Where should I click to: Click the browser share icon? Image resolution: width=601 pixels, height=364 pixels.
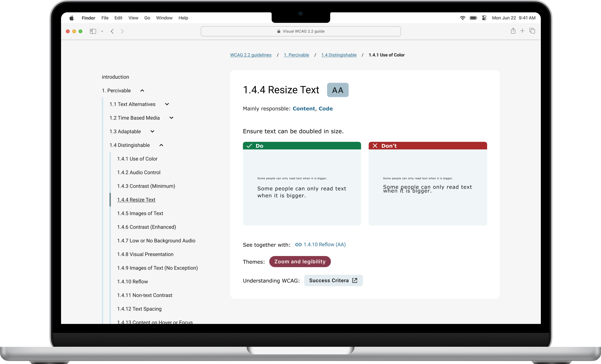(x=513, y=31)
